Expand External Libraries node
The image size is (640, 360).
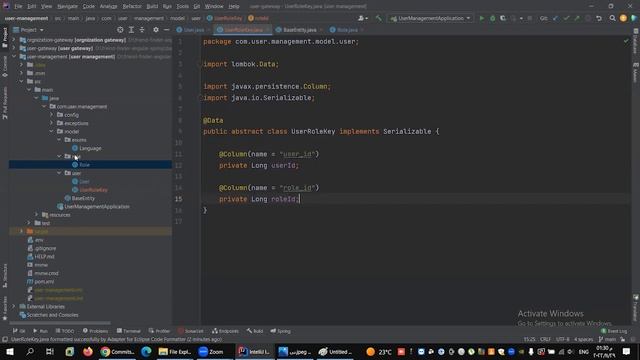(x=14, y=306)
